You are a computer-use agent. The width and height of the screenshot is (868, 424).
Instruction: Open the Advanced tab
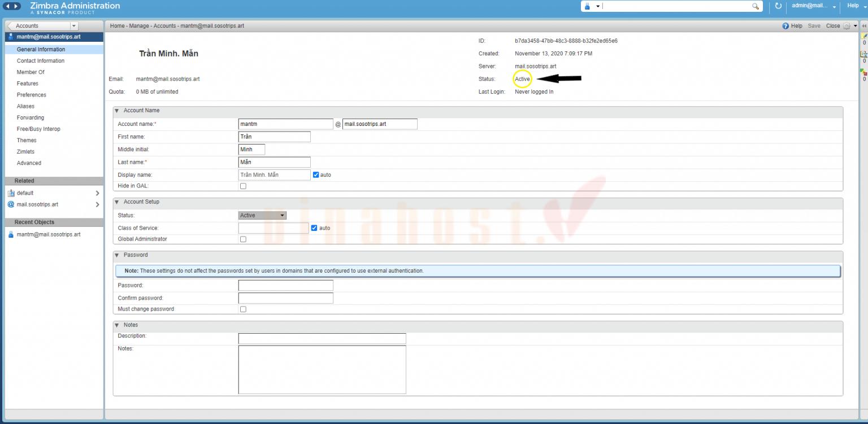pyautogui.click(x=29, y=163)
